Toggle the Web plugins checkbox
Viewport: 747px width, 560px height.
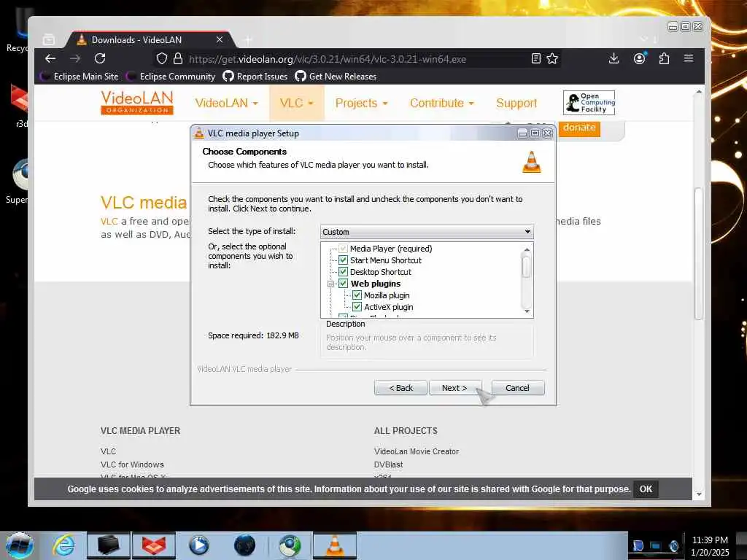343,284
